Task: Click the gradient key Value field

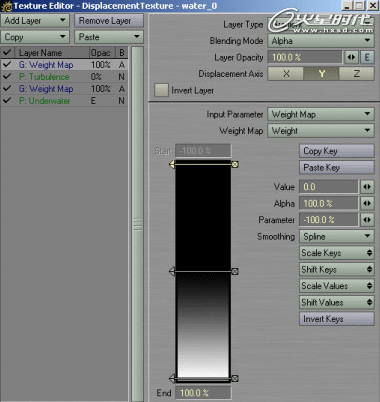Action: click(329, 187)
